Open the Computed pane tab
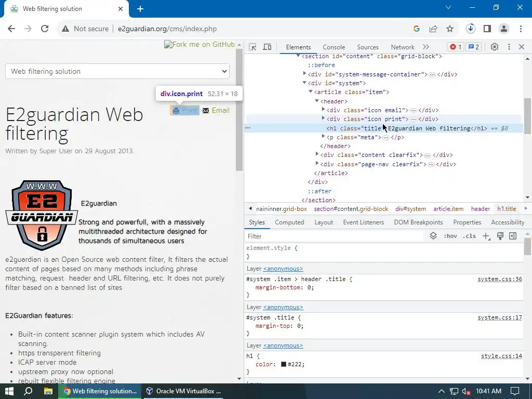The image size is (532, 399). coord(289,222)
